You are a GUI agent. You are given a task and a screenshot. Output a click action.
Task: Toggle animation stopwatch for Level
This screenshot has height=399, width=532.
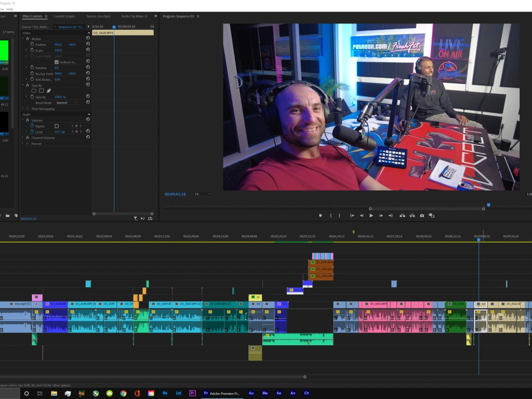[32, 131]
